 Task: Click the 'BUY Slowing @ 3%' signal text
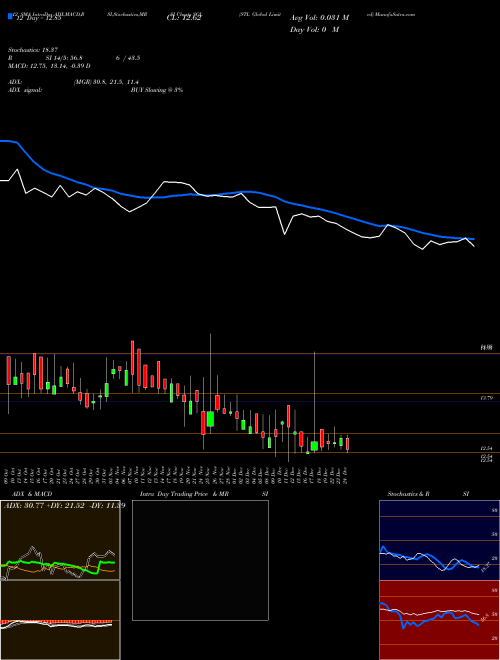point(157,90)
